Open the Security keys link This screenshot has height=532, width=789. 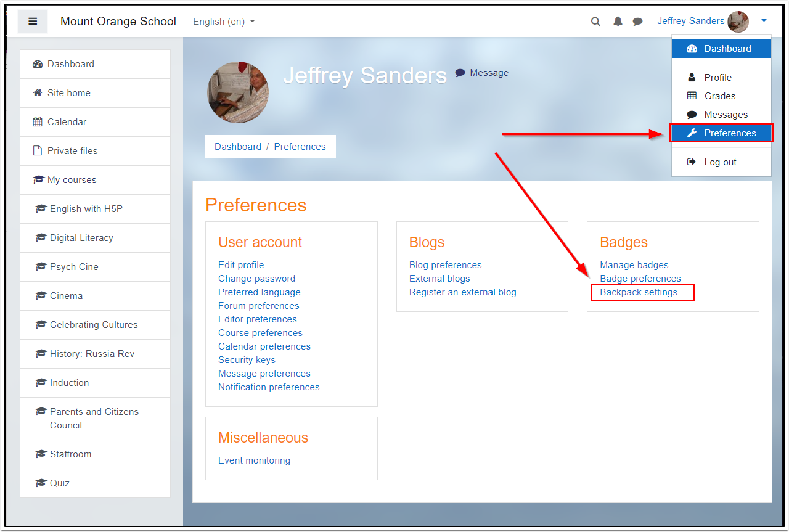click(247, 360)
